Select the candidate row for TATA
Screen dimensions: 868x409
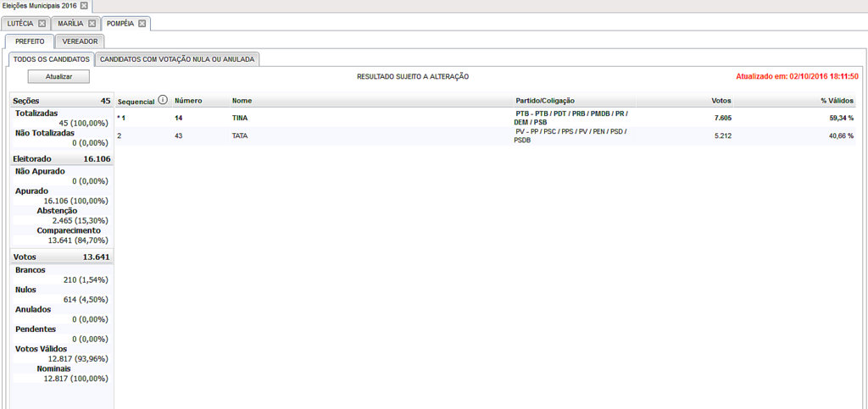coord(486,136)
